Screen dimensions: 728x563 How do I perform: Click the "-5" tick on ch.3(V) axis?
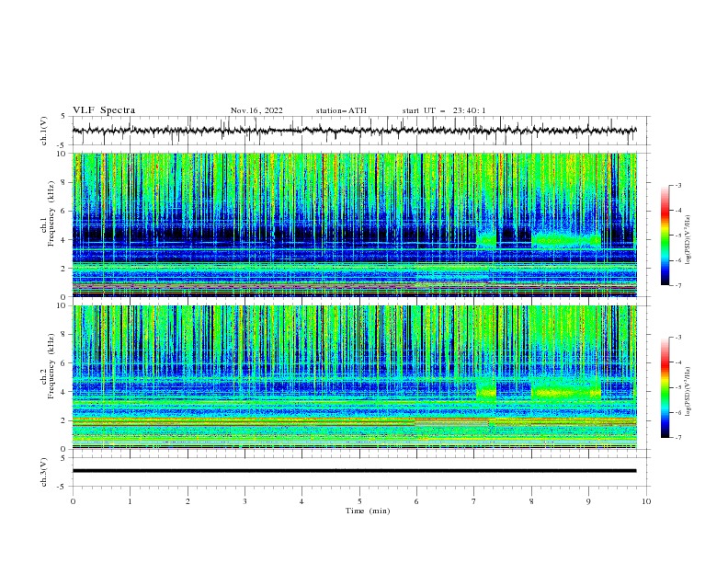click(x=62, y=487)
